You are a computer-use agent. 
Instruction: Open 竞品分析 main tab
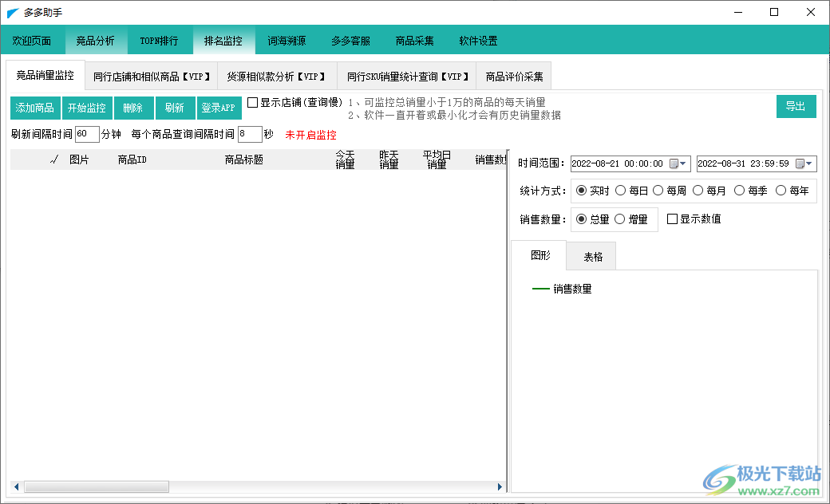[x=95, y=41]
